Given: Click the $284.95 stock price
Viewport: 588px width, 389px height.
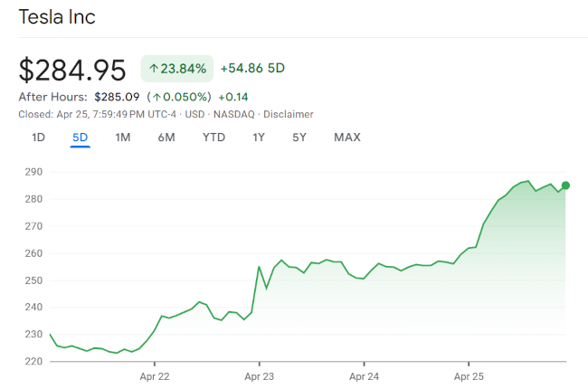Looking at the screenshot, I should (x=72, y=71).
